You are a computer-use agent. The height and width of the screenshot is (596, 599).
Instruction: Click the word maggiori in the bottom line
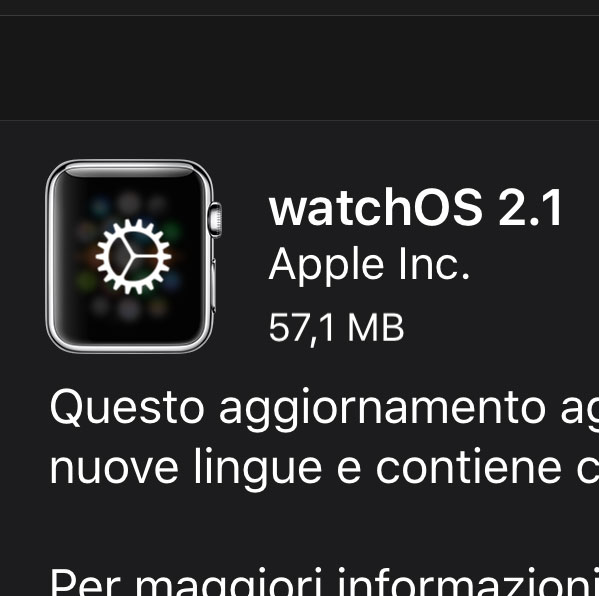[x=229, y=583]
